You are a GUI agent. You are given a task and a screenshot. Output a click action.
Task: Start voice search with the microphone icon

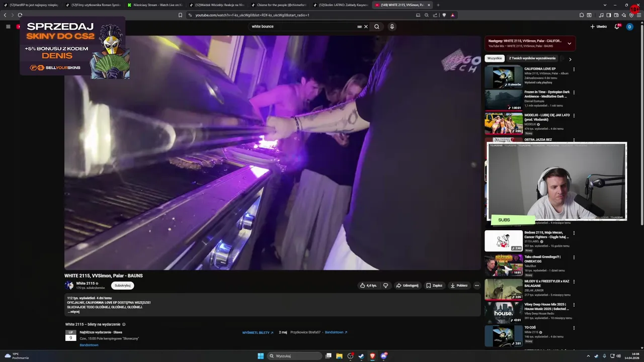coord(392,27)
